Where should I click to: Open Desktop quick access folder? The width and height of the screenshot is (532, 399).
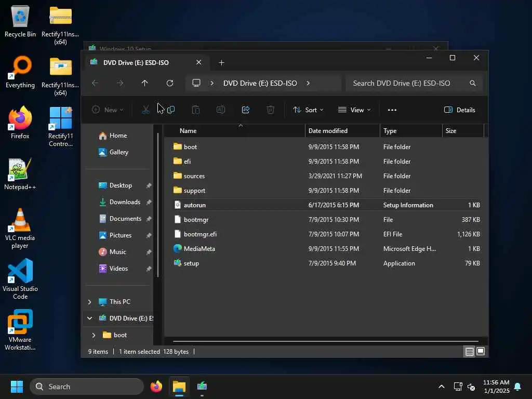coord(120,185)
